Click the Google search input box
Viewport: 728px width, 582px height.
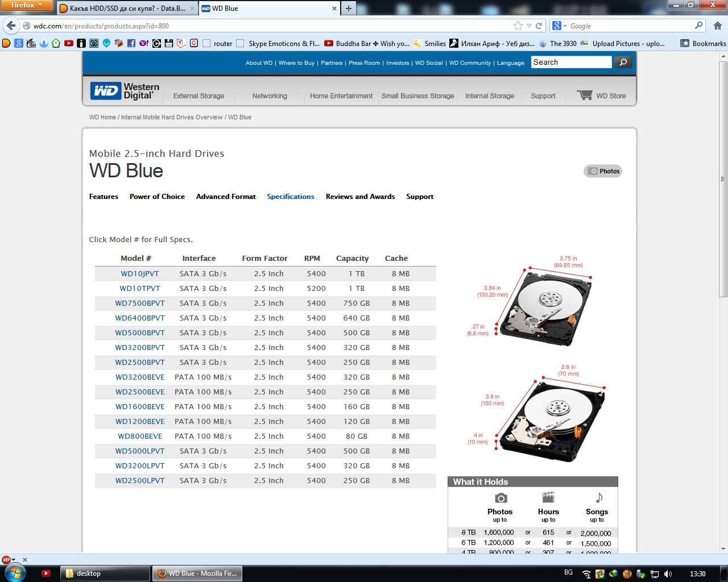click(x=631, y=26)
